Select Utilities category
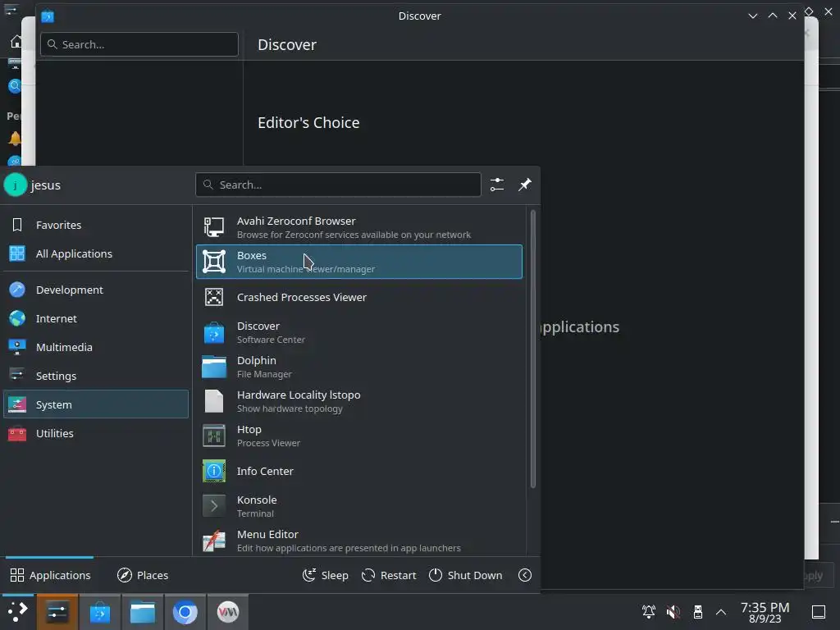This screenshot has width=840, height=630. pos(96,433)
